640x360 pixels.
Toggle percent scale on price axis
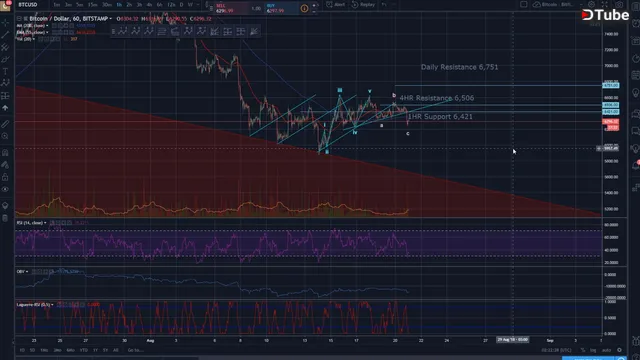pyautogui.click(x=583, y=350)
